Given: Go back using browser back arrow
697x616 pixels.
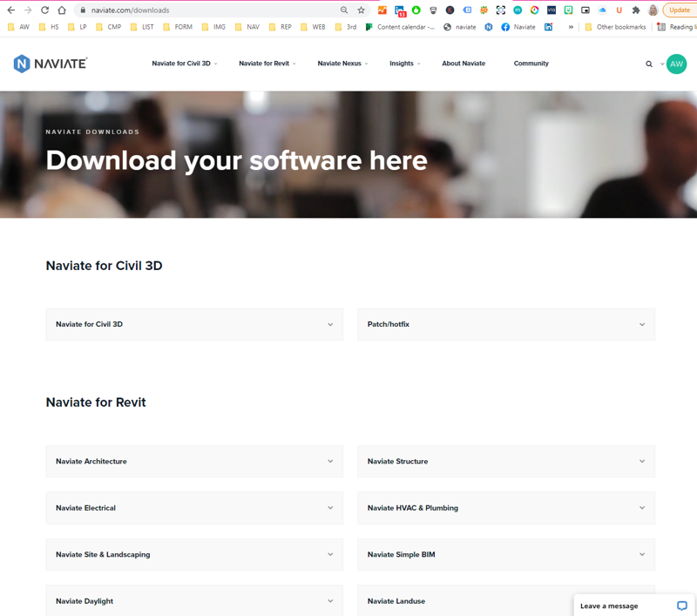Looking at the screenshot, I should coord(11,10).
